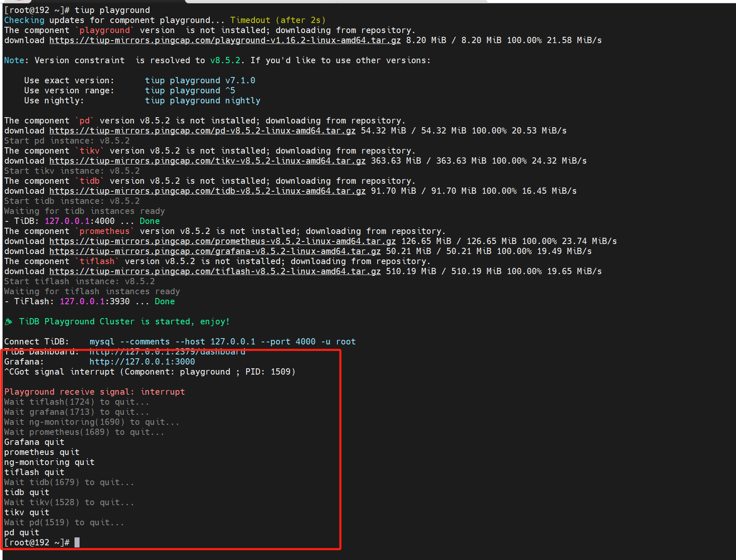Click the 'prometheus quit' line
Screen dimensions: 736x560
42,452
